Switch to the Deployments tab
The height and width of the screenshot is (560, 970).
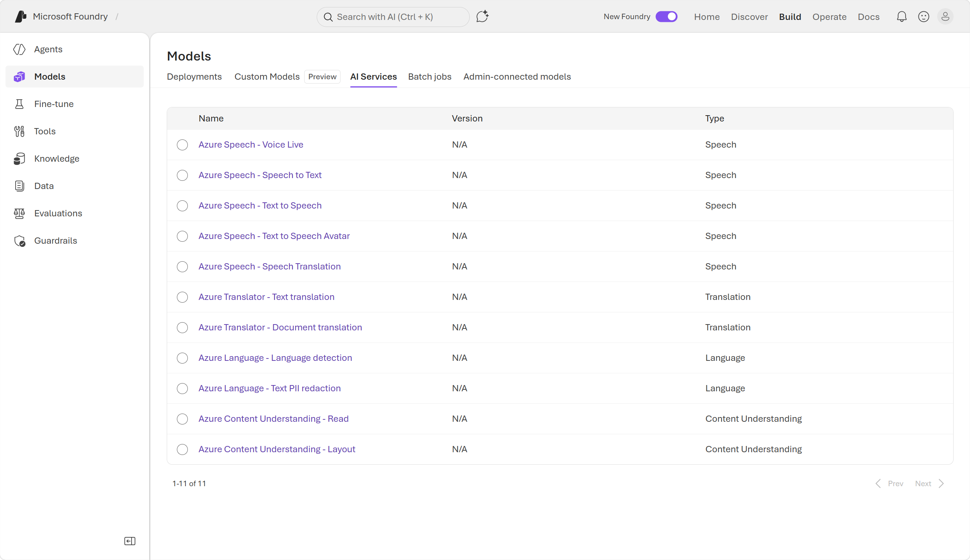194,77
